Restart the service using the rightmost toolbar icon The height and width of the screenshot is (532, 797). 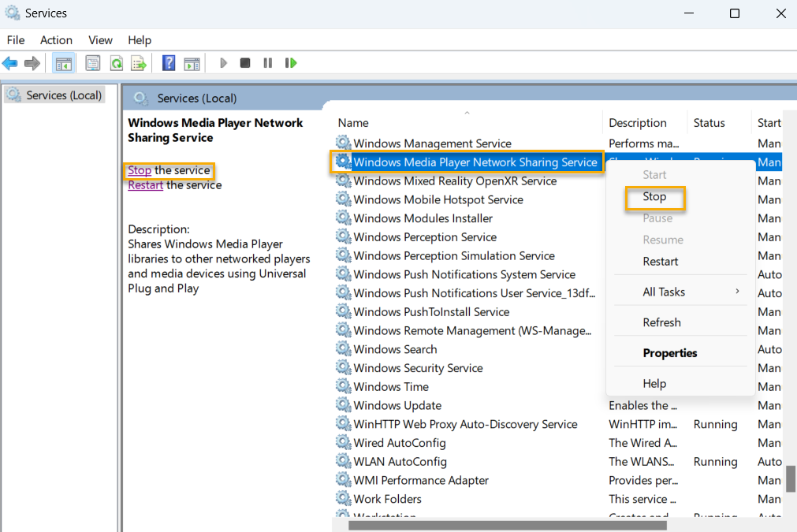pos(290,63)
